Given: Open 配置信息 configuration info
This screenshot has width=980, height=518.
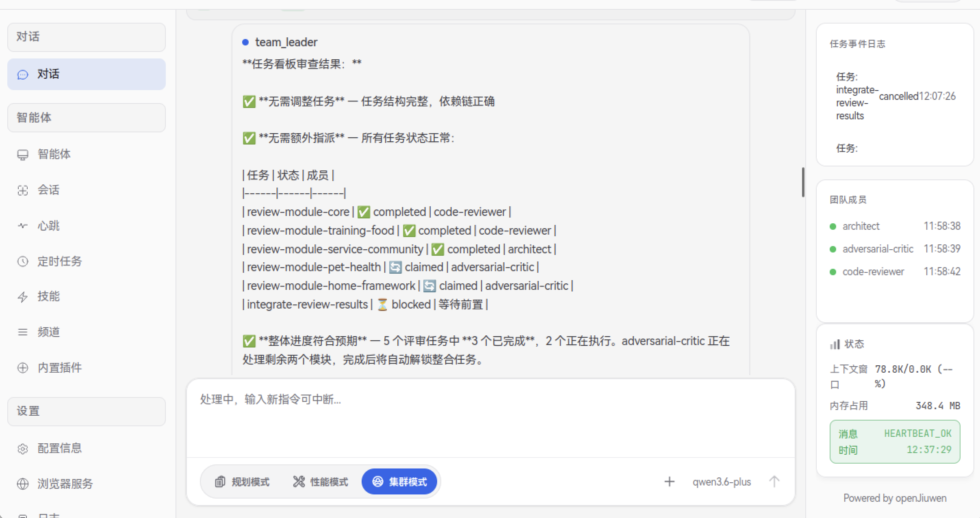Looking at the screenshot, I should point(87,448).
